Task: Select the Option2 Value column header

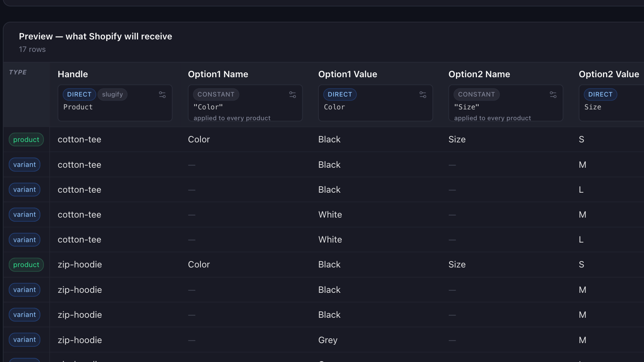Action: pyautogui.click(x=609, y=74)
